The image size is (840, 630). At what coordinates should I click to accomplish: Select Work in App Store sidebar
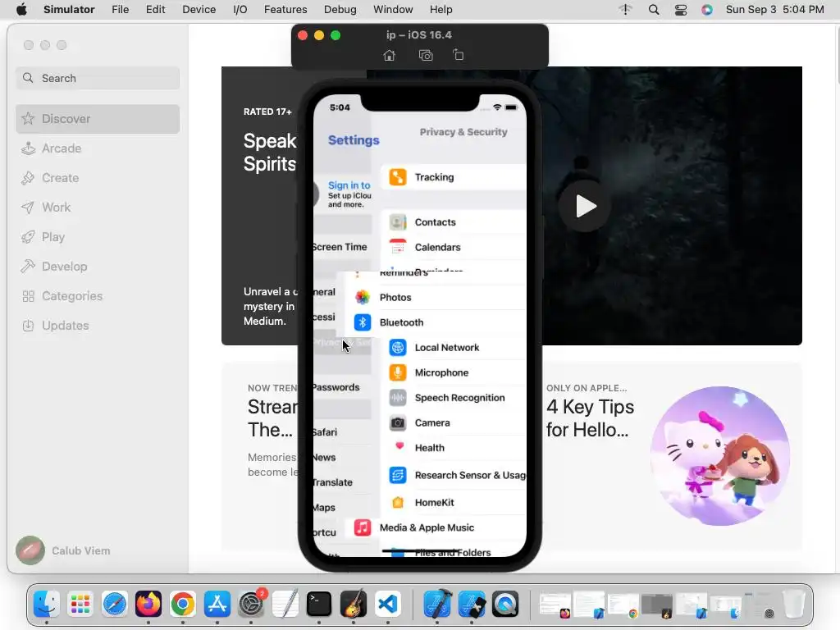(98, 208)
